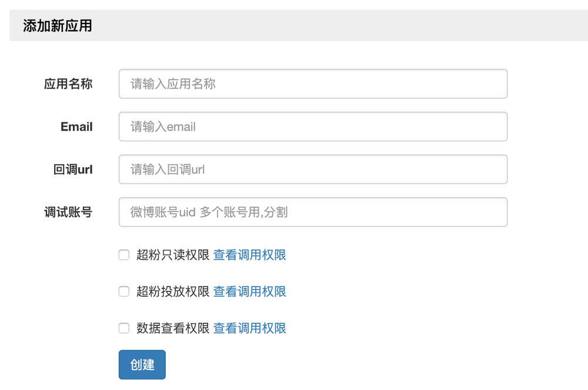The image size is (588, 390).
Task: Tick the 超粉投放权限 checkbox
Action: pyautogui.click(x=124, y=291)
